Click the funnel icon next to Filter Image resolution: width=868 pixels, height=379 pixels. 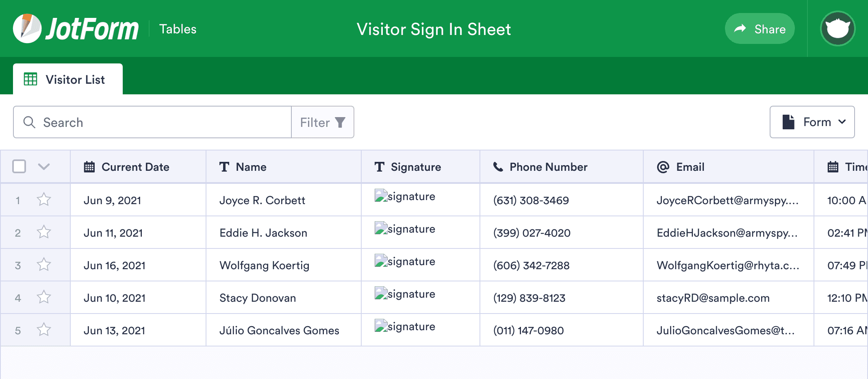tap(340, 122)
